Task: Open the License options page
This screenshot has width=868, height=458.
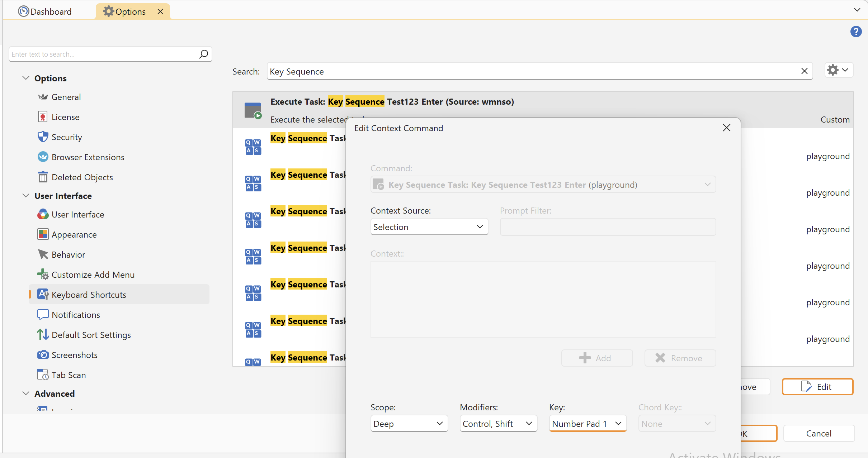Action: tap(65, 117)
